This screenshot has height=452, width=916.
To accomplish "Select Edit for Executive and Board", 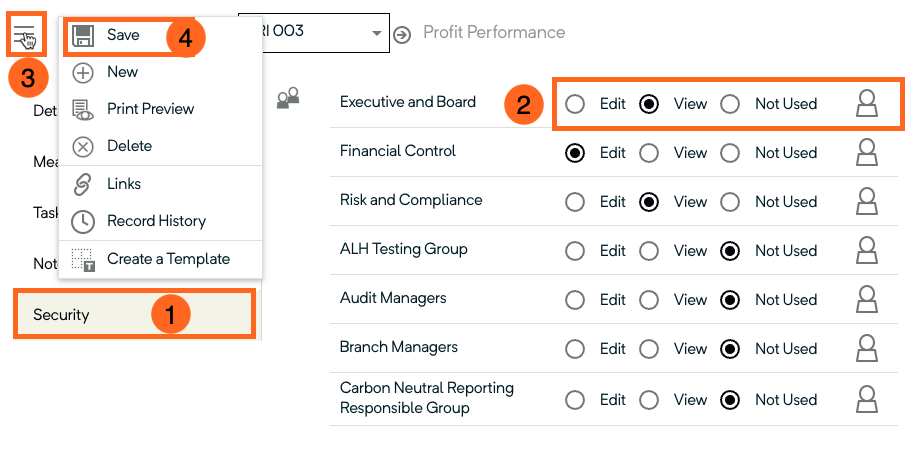I will point(575,105).
